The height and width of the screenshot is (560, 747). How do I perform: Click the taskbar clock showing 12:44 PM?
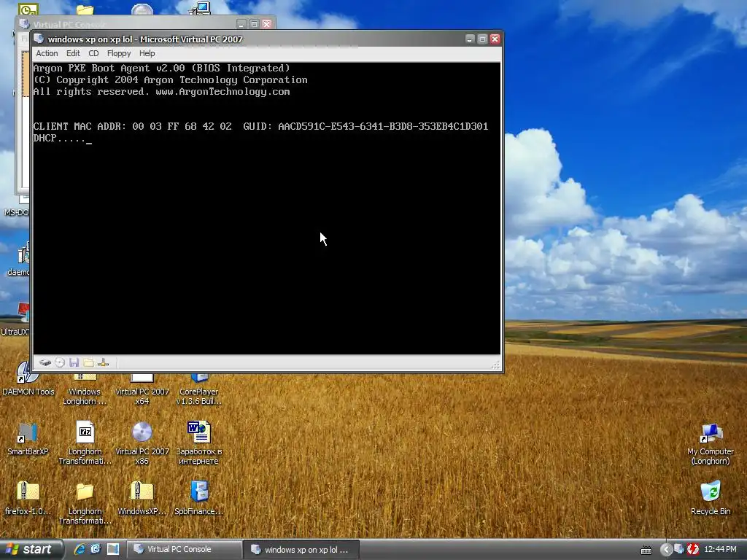(x=720, y=550)
